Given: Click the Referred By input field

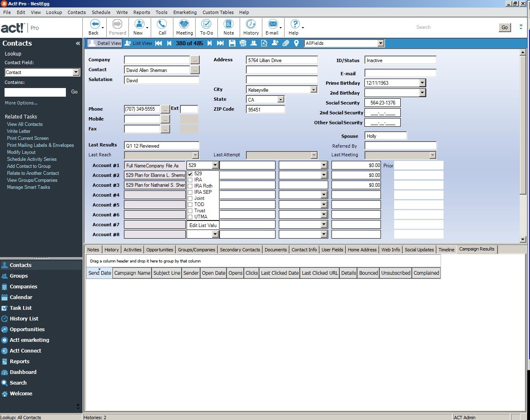Looking at the screenshot, I should (x=400, y=146).
